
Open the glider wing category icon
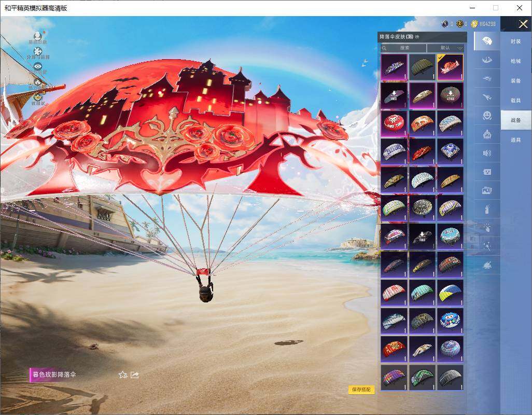tap(487, 60)
